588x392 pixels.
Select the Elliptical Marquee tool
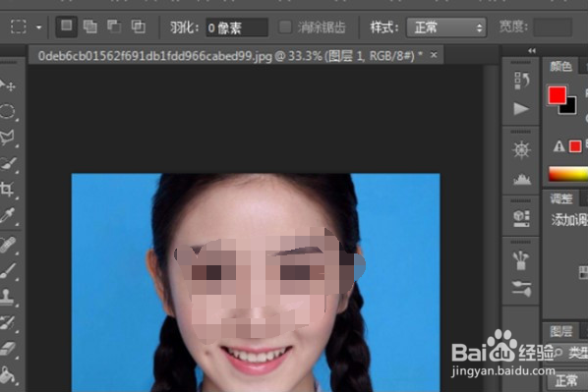pyautogui.click(x=8, y=111)
